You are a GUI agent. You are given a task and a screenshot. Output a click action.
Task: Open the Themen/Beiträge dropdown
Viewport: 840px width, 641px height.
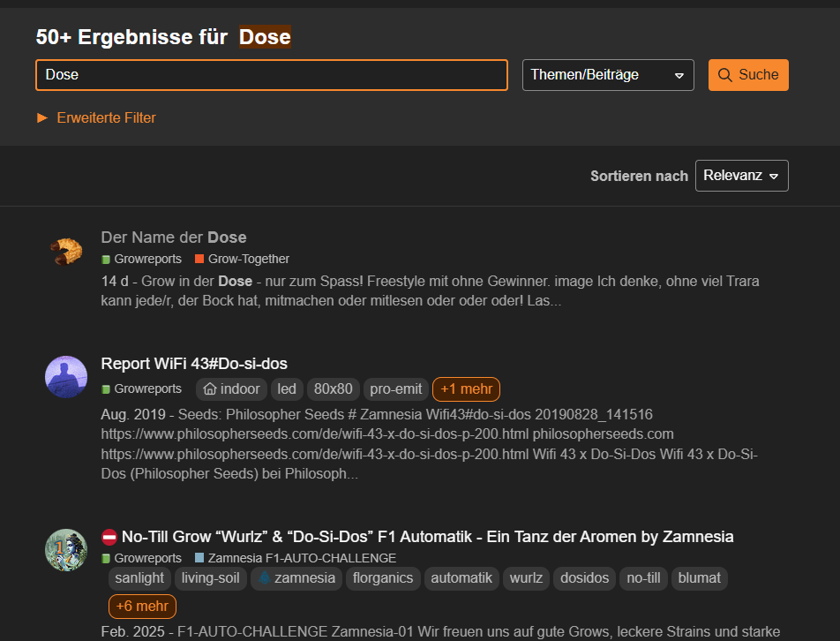point(608,75)
